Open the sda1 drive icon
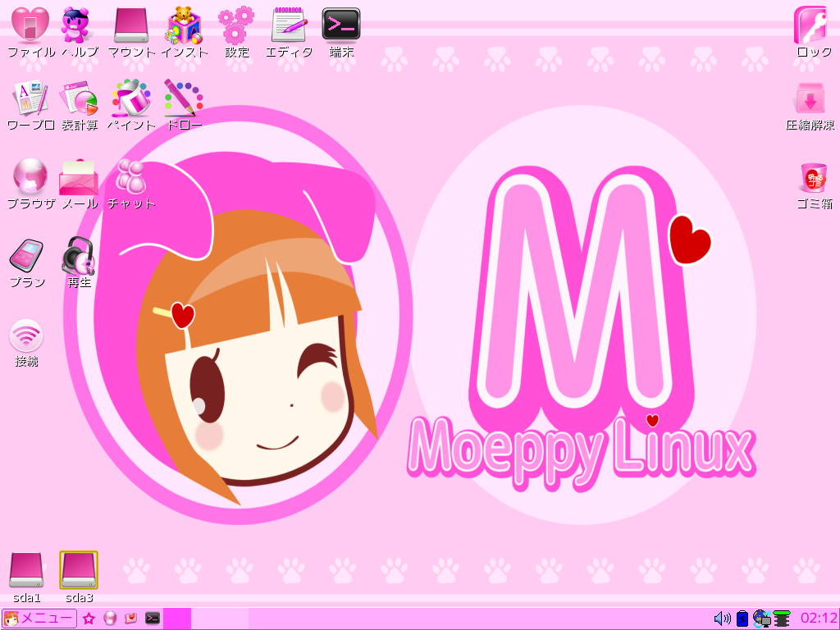This screenshot has width=840, height=630. point(26,571)
